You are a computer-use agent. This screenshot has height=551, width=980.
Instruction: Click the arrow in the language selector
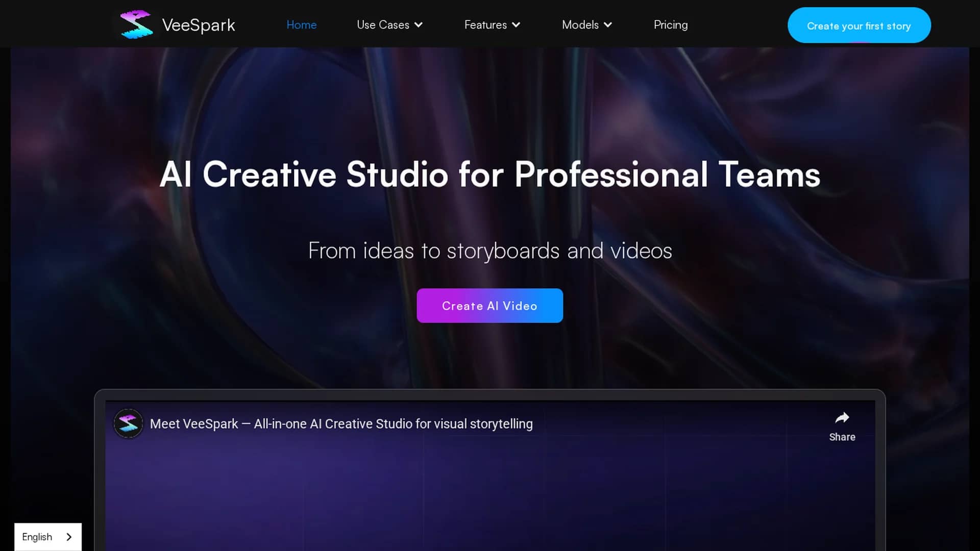click(69, 537)
